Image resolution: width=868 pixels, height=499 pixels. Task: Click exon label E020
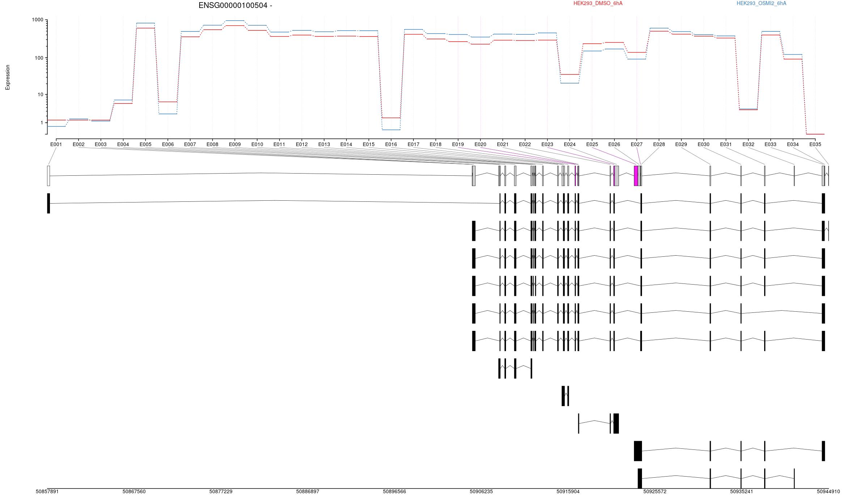[x=480, y=144]
